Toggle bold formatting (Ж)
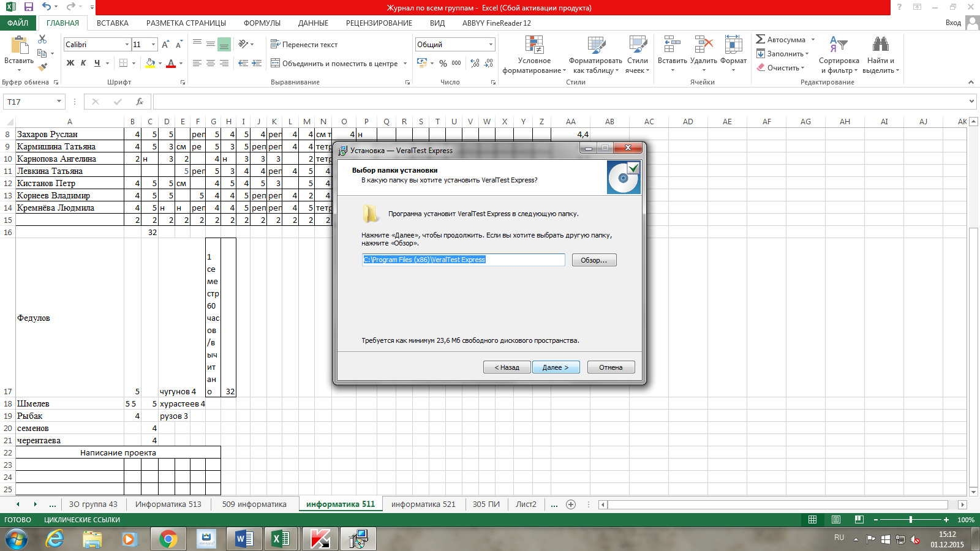Image resolution: width=980 pixels, height=551 pixels. tap(70, 63)
